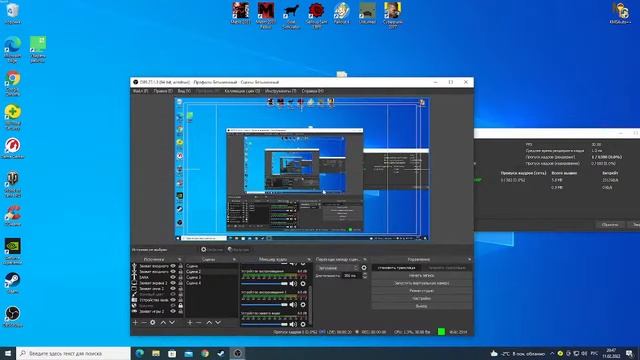Mute the Устройство воспроизведения 2 mixer track

tap(293, 304)
